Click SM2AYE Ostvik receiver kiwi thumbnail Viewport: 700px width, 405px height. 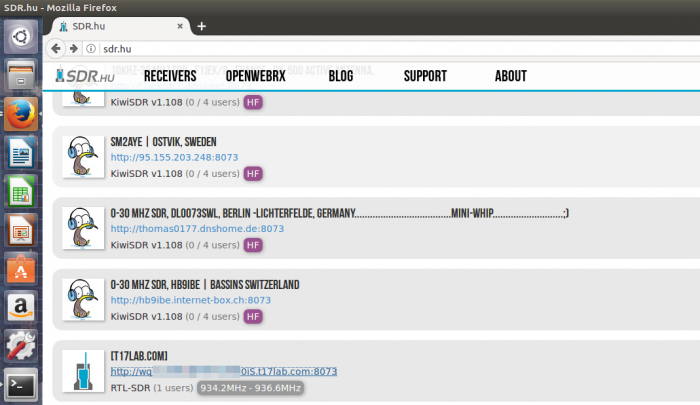[x=83, y=157]
